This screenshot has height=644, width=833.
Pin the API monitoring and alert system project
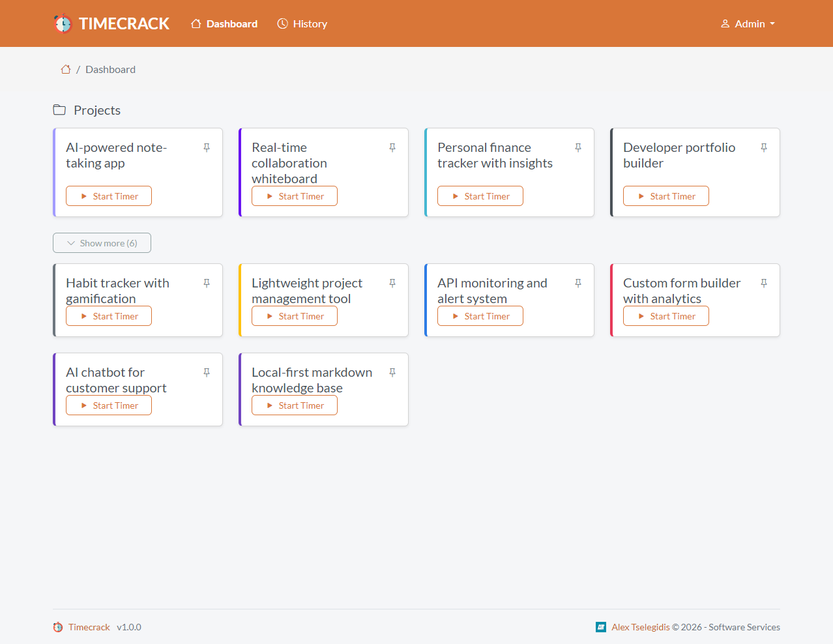click(x=578, y=283)
